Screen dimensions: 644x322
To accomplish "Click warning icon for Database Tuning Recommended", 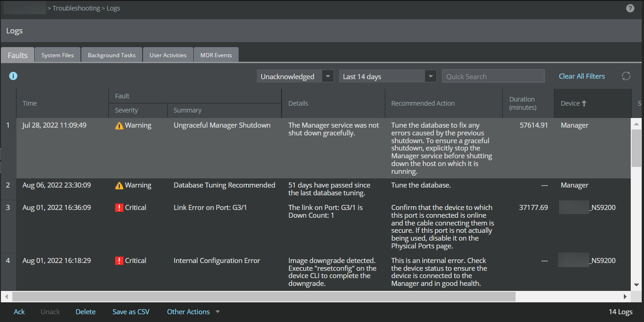I will tap(119, 185).
